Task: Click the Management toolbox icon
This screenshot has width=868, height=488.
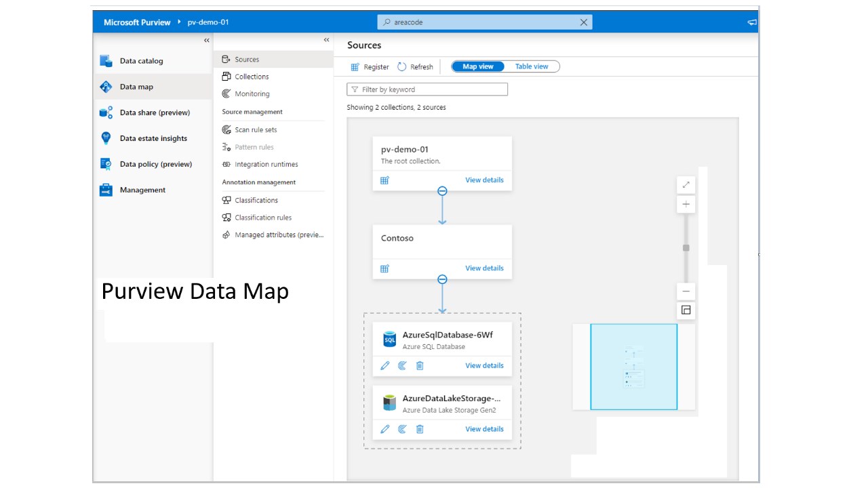Action: click(x=106, y=190)
